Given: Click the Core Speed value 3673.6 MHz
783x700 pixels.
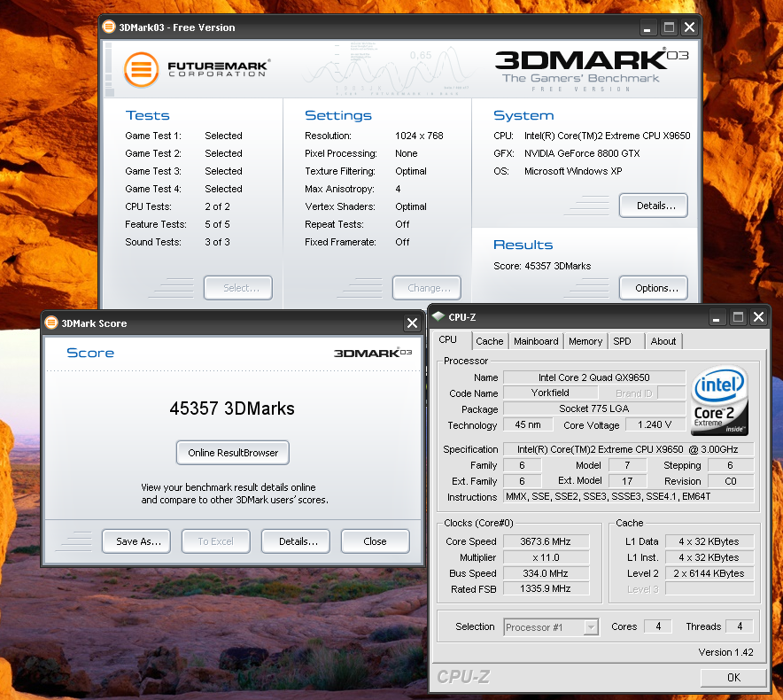Looking at the screenshot, I should [546, 541].
